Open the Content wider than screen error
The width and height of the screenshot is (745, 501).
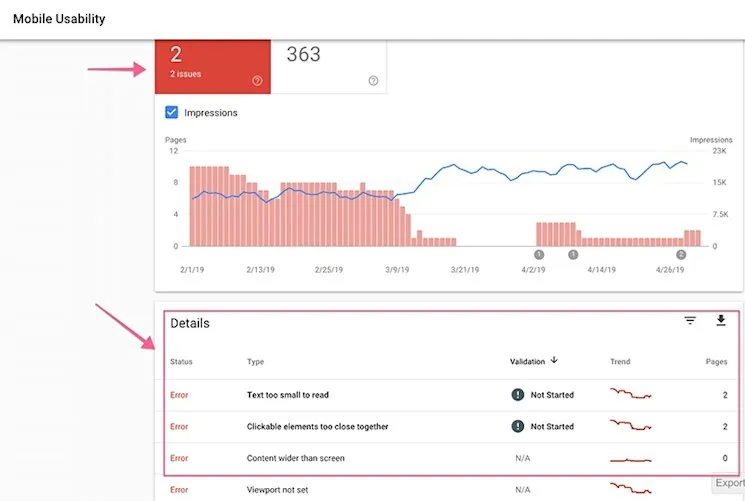click(x=296, y=458)
